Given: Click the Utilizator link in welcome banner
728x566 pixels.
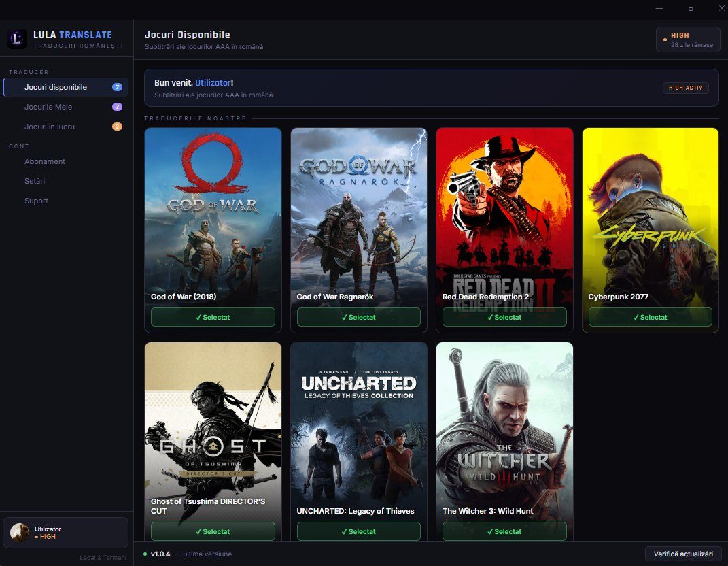Looking at the screenshot, I should 213,83.
